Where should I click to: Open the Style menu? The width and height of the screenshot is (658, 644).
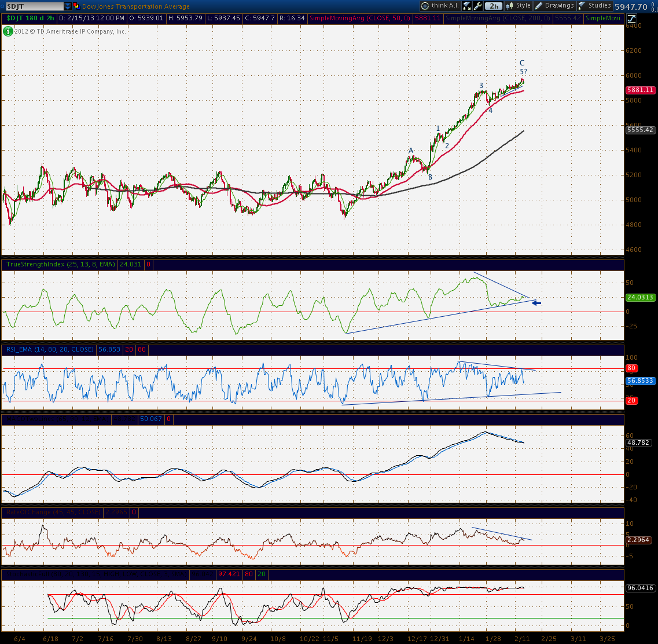click(x=519, y=6)
